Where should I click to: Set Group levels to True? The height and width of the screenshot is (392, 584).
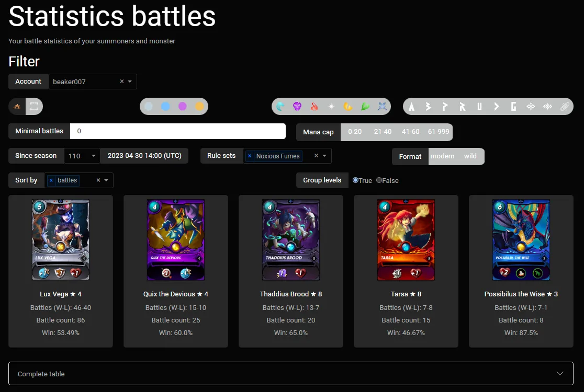tap(355, 180)
